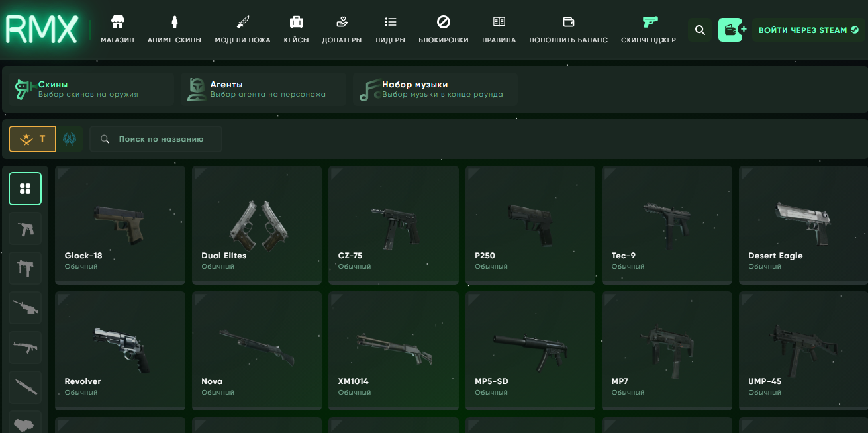Select the Desert Eagle weapon card
868x433 pixels.
click(802, 225)
